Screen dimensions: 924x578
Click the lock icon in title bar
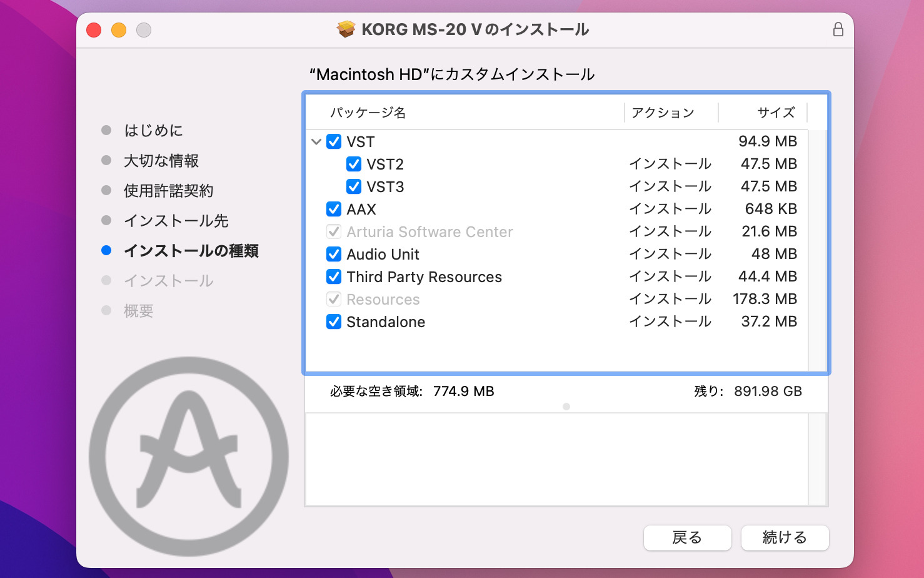[838, 29]
